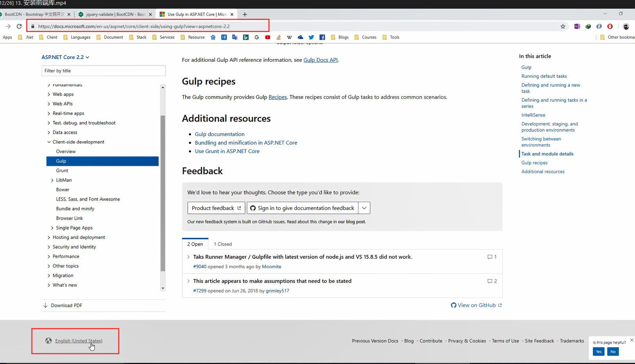Expand the Security and Identity node
Viewport: 635px width, 364px height.
pos(49,247)
